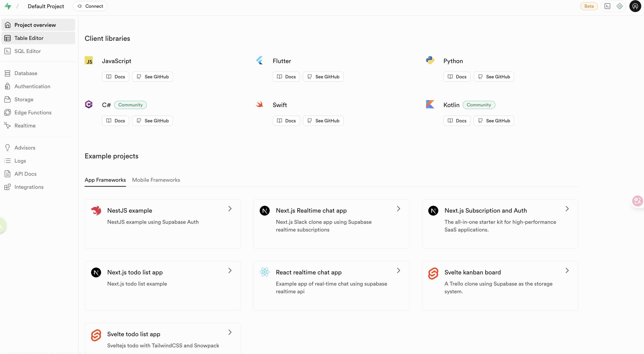Click the Connect button
The height and width of the screenshot is (354, 644).
(90, 6)
